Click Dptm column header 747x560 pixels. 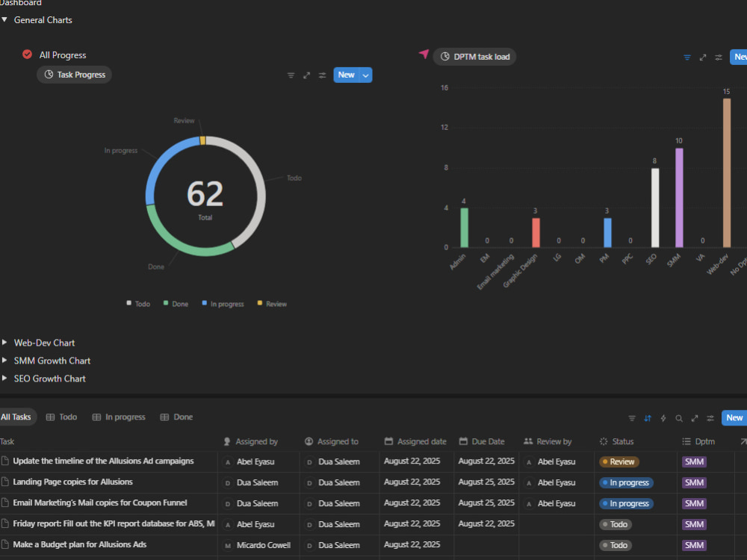(x=698, y=441)
